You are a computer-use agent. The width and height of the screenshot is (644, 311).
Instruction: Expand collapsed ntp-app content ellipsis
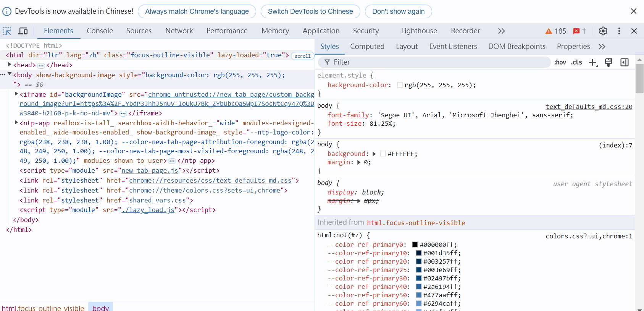[172, 161]
